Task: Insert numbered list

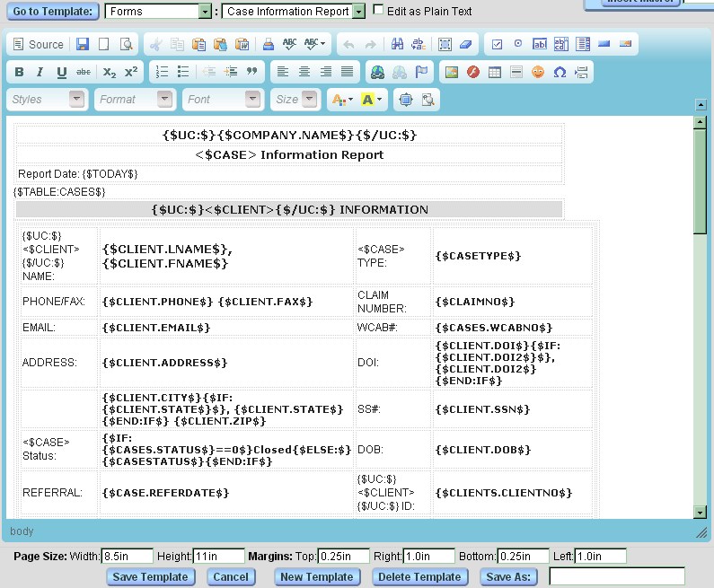Action: click(162, 72)
